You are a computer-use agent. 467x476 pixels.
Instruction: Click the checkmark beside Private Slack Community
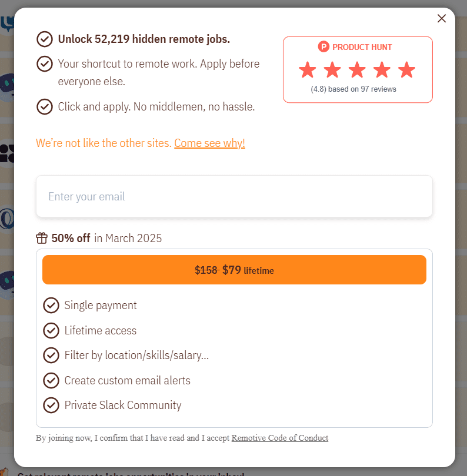[51, 405]
